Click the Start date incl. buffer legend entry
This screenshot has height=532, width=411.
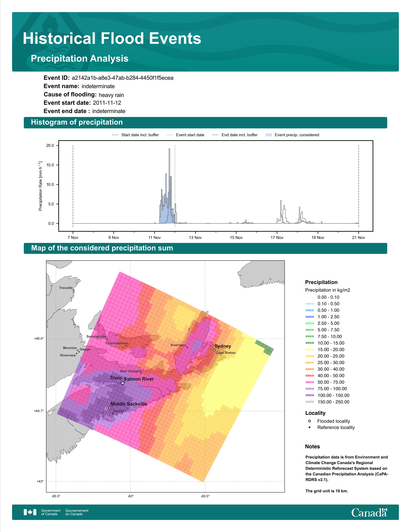pyautogui.click(x=135, y=135)
